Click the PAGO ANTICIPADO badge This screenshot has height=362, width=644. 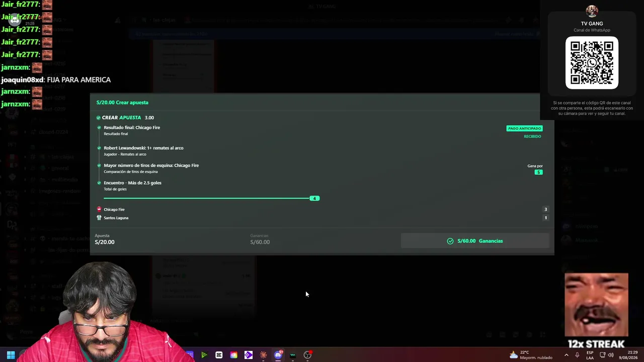coord(524,128)
